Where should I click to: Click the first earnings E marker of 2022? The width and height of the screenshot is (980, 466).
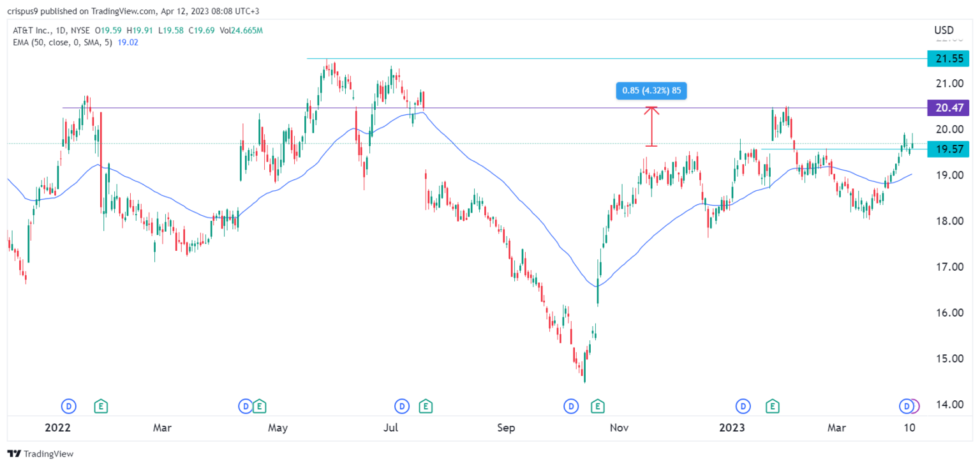(x=100, y=405)
